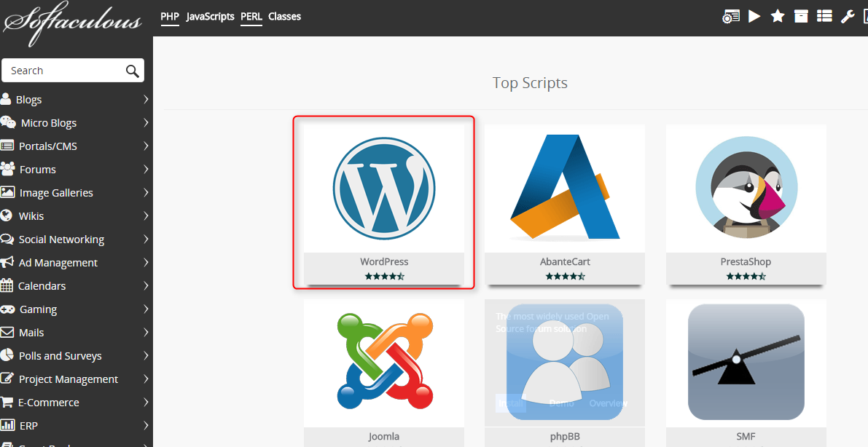Click the phpBB script name text
This screenshot has width=868, height=447.
point(566,437)
